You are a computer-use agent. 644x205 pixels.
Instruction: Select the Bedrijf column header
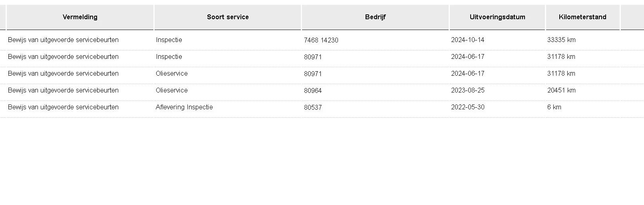(x=375, y=17)
